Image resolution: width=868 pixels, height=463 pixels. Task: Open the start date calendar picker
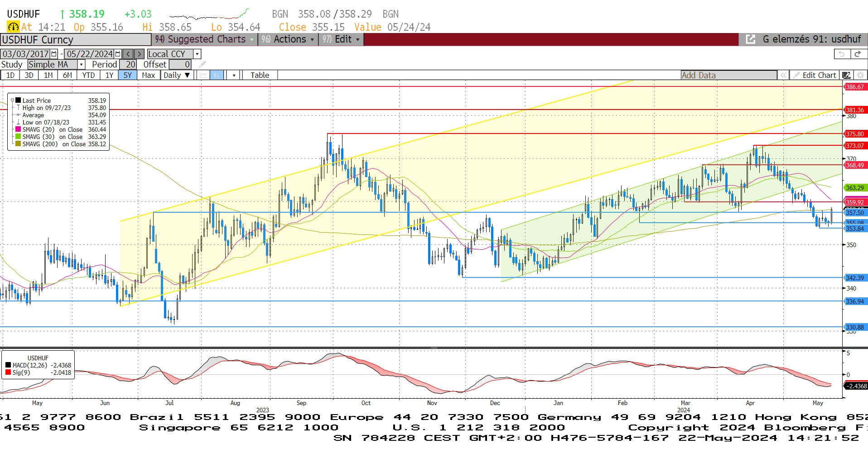(54, 54)
